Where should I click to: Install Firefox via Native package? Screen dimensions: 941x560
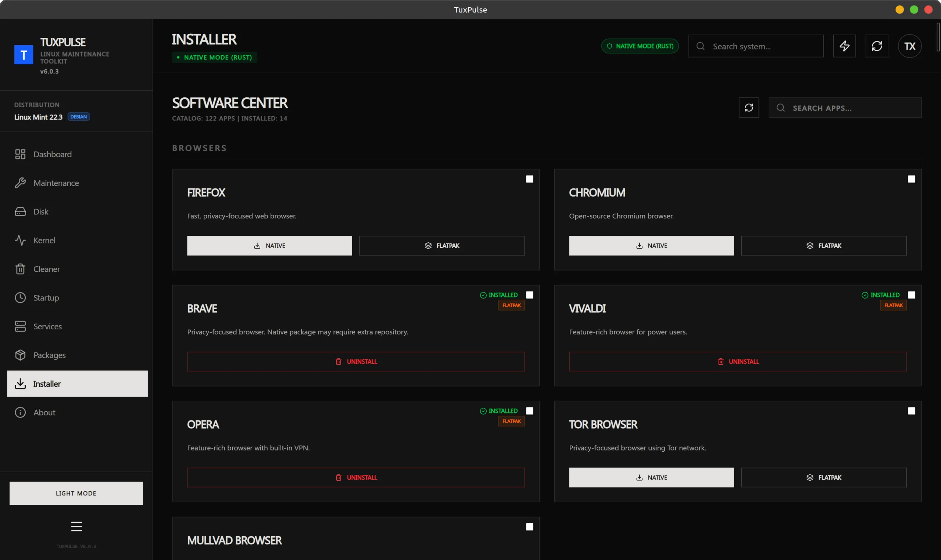(269, 246)
